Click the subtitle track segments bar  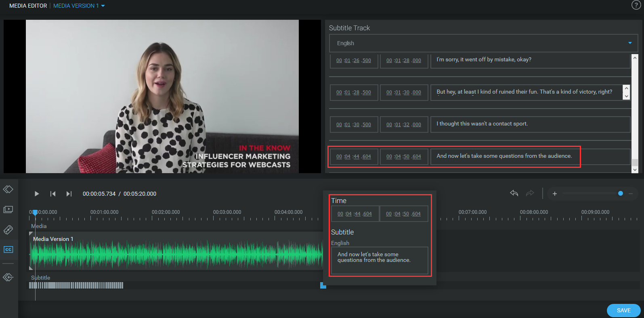76,285
